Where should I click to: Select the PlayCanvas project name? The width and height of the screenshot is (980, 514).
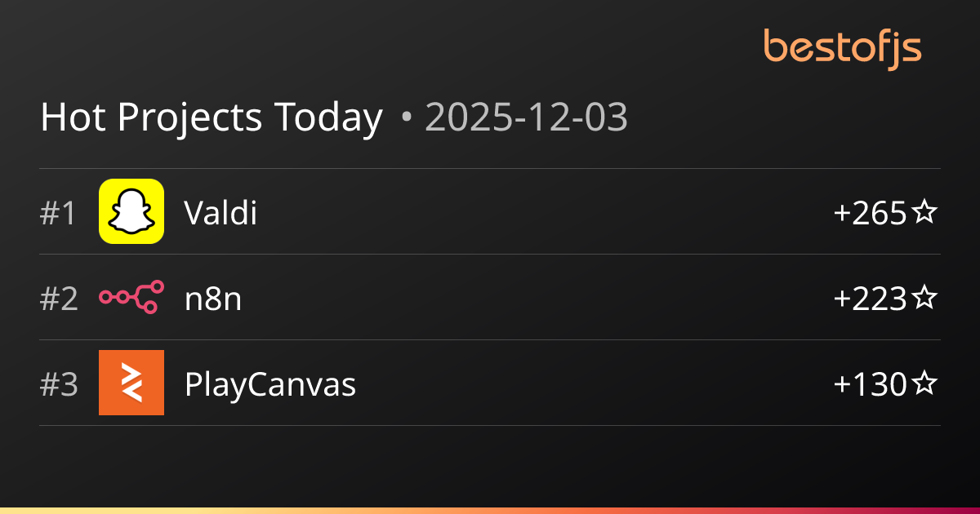270,384
